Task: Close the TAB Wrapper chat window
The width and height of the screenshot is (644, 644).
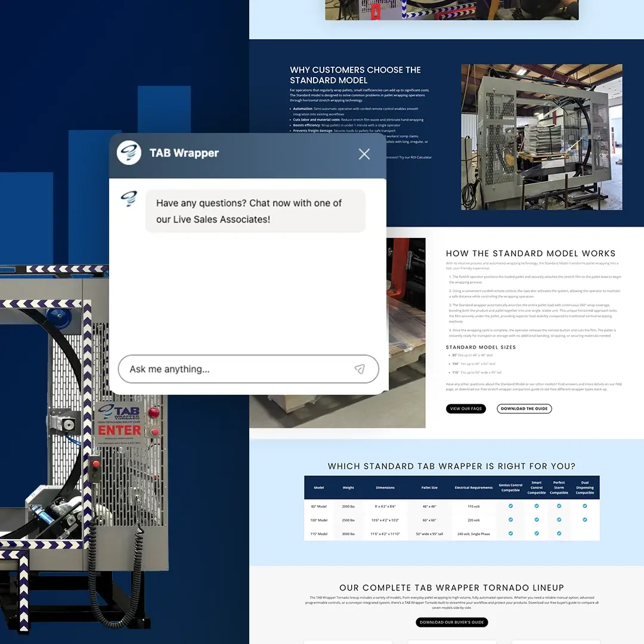Action: 364,154
